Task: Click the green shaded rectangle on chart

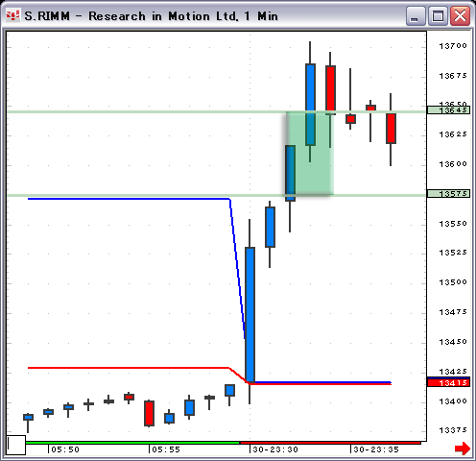Action: [x=310, y=153]
